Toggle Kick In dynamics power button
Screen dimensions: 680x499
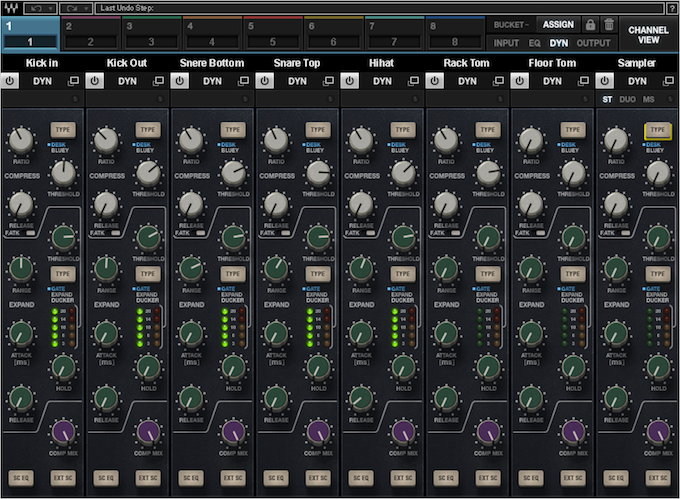pyautogui.click(x=10, y=81)
